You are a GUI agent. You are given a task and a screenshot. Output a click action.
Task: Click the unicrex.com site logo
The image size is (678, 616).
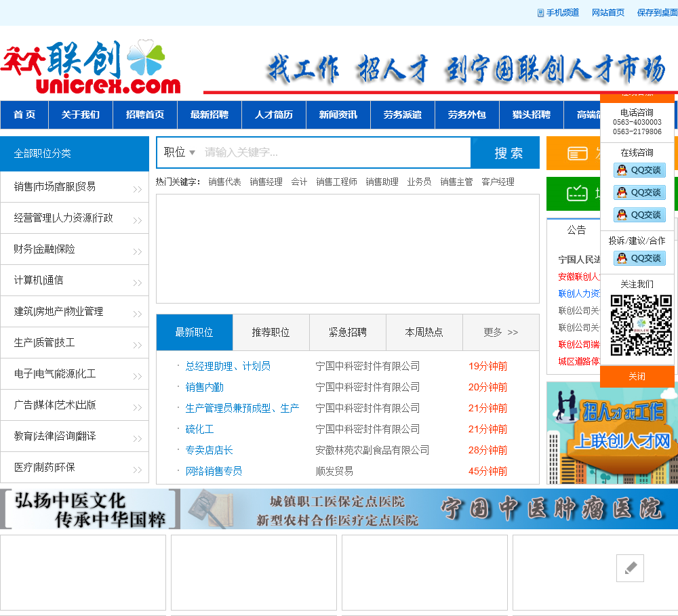[x=92, y=67]
